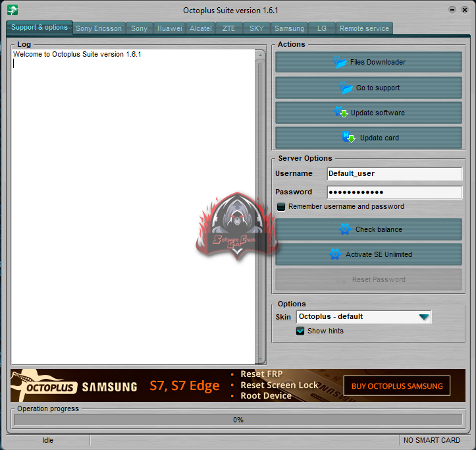Open the Skin dropdown list
The width and height of the screenshot is (476, 450).
point(424,317)
